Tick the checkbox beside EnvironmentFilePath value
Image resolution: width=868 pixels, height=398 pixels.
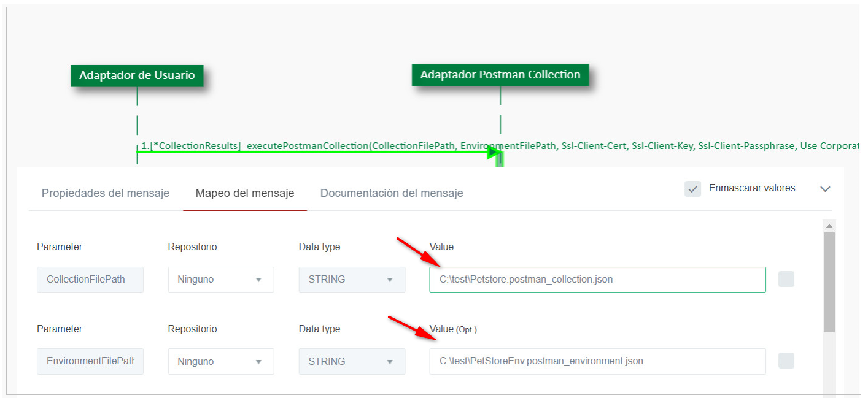(x=786, y=361)
